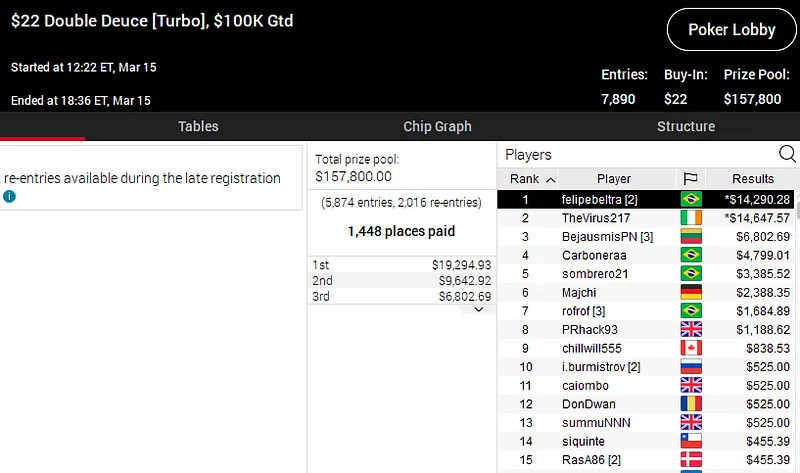Click the Irish flag beside TheVirus217
Image resolution: width=800 pixels, height=473 pixels.
click(690, 217)
